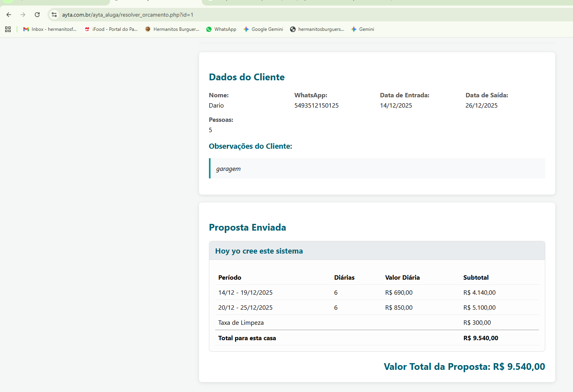Image resolution: width=573 pixels, height=392 pixels.
Task: Reload the current page
Action: (37, 15)
